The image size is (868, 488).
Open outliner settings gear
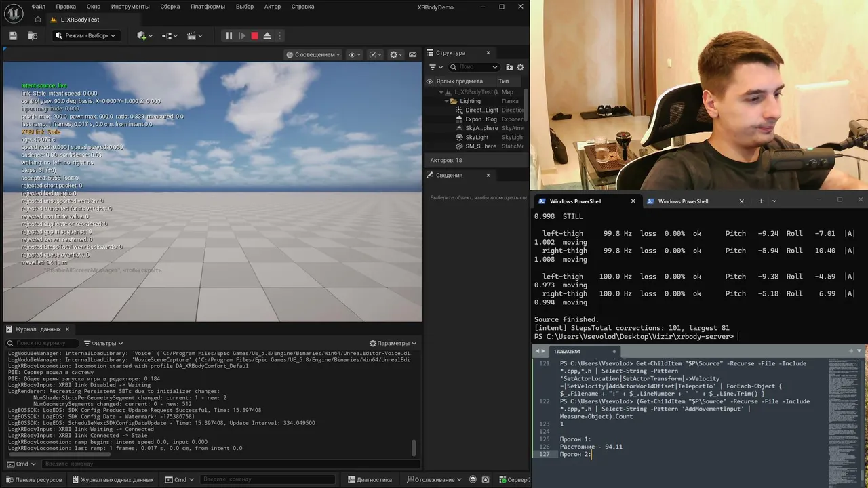point(521,67)
